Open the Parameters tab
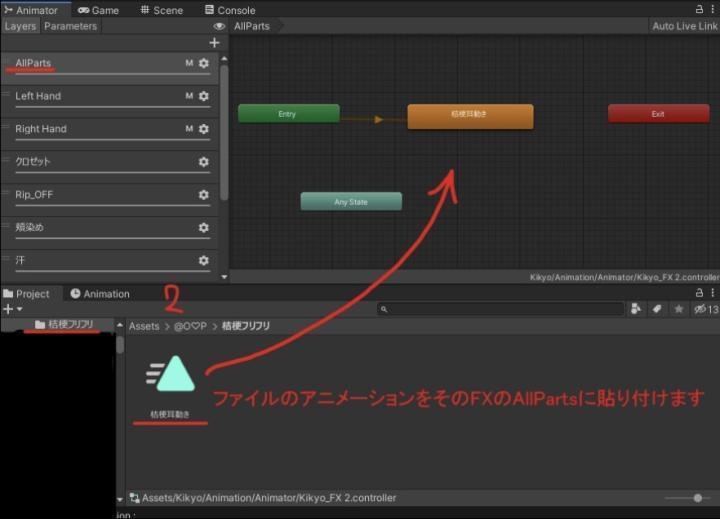The width and height of the screenshot is (720, 519). point(71,26)
